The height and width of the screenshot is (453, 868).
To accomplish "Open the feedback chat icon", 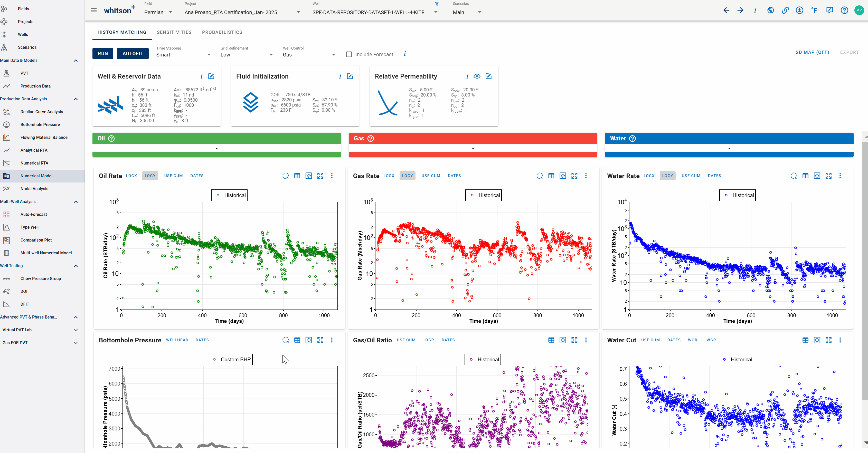I will point(829,11).
